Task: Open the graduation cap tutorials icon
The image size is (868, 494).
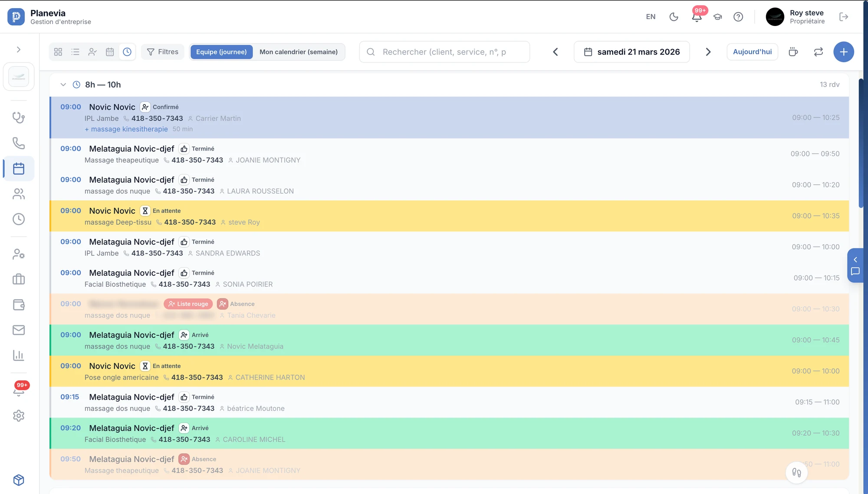Action: [717, 17]
